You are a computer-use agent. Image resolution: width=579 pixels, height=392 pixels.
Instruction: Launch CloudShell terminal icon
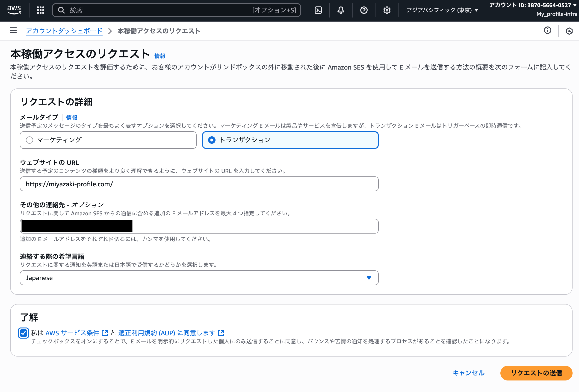click(x=318, y=10)
